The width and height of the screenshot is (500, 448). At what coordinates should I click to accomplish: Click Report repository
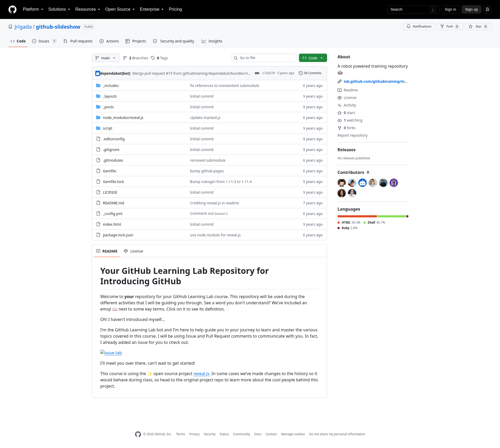point(352,135)
